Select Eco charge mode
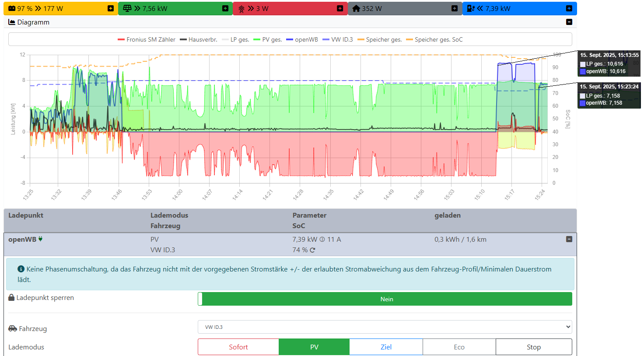Image resolution: width=644 pixels, height=356 pixels. 459,347
